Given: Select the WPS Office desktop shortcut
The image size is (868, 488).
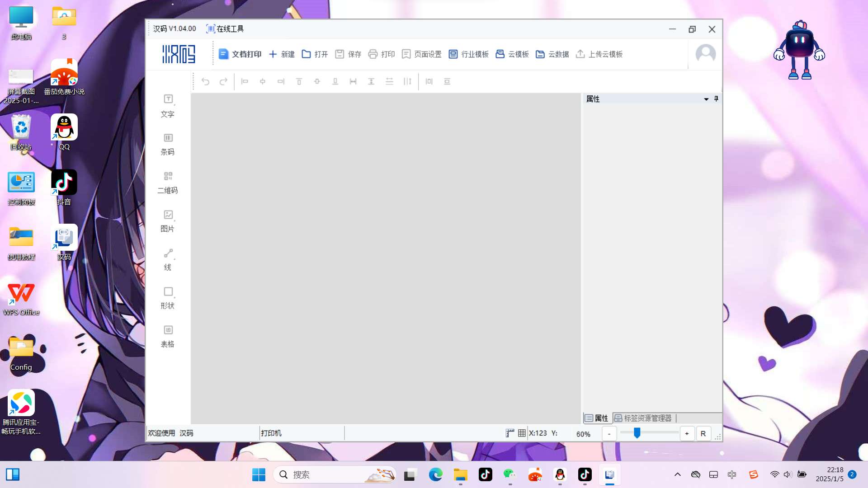Looking at the screenshot, I should pyautogui.click(x=21, y=298).
